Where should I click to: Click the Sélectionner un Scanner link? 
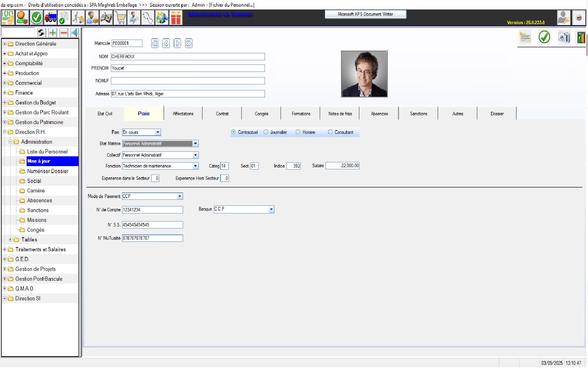coord(220,14)
